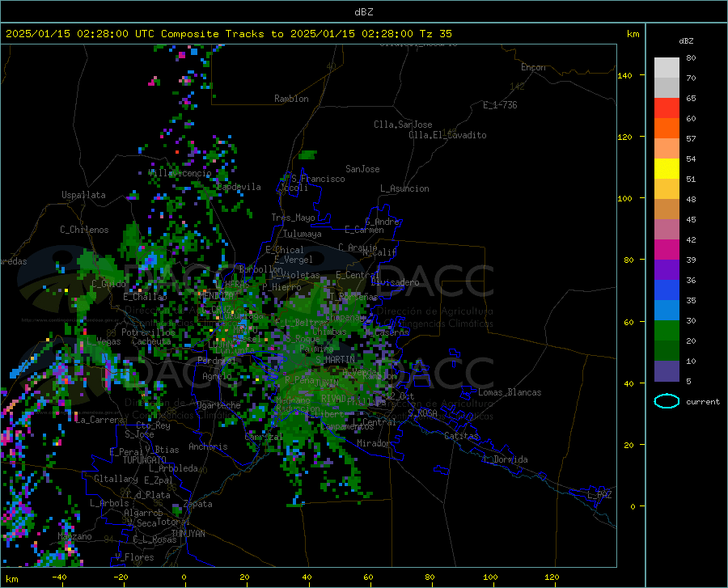Click the L_Vegas label on map
728x588 pixels.
(x=104, y=342)
